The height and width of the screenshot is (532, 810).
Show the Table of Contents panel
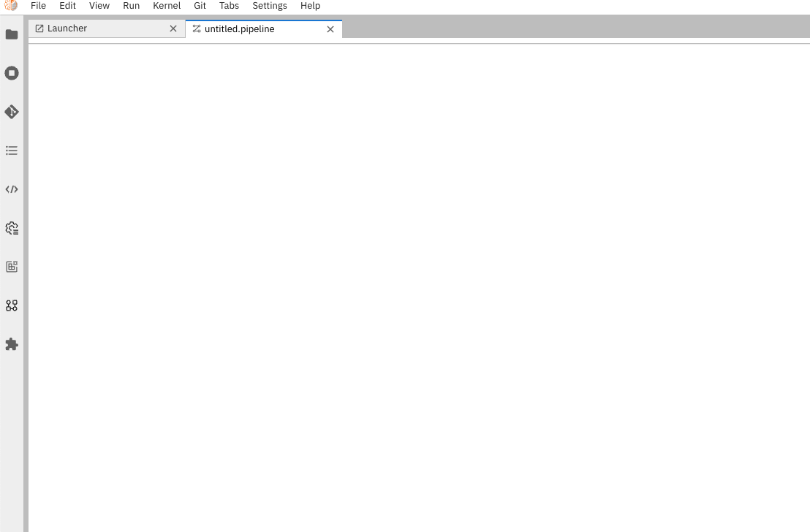pyautogui.click(x=12, y=151)
